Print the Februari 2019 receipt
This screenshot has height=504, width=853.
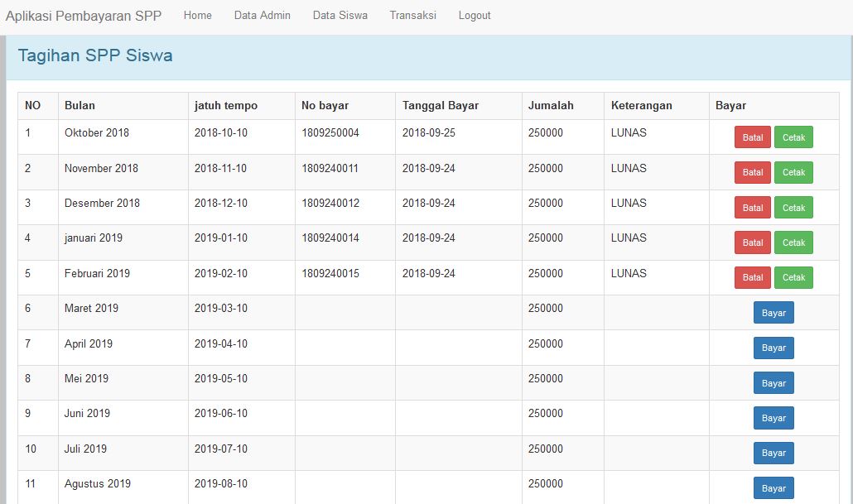[x=793, y=277]
